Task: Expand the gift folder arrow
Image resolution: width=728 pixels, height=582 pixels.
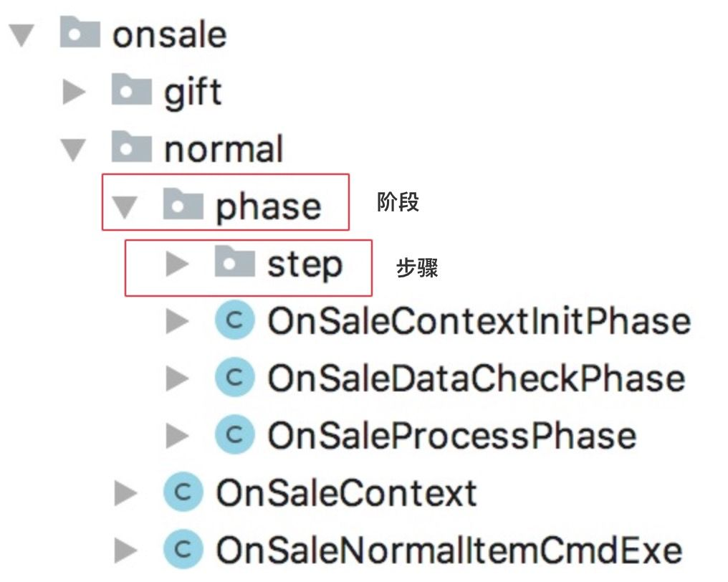Action: click(75, 92)
